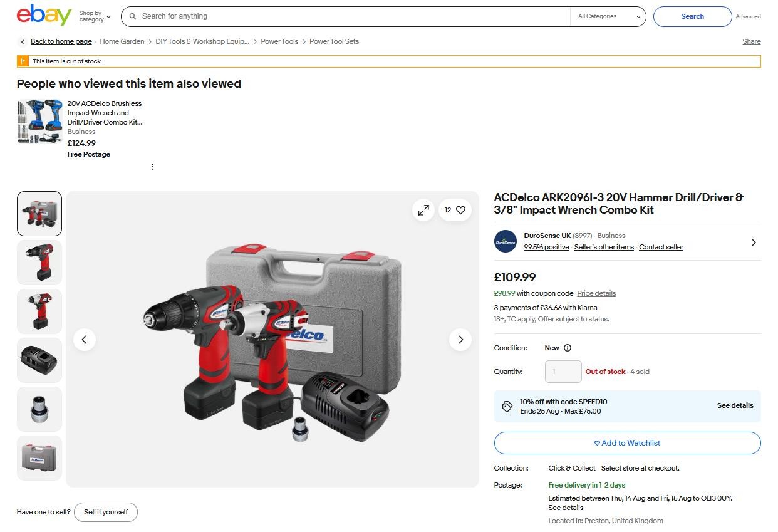Click the Share link
This screenshot has height=532, width=778.
tap(752, 41)
